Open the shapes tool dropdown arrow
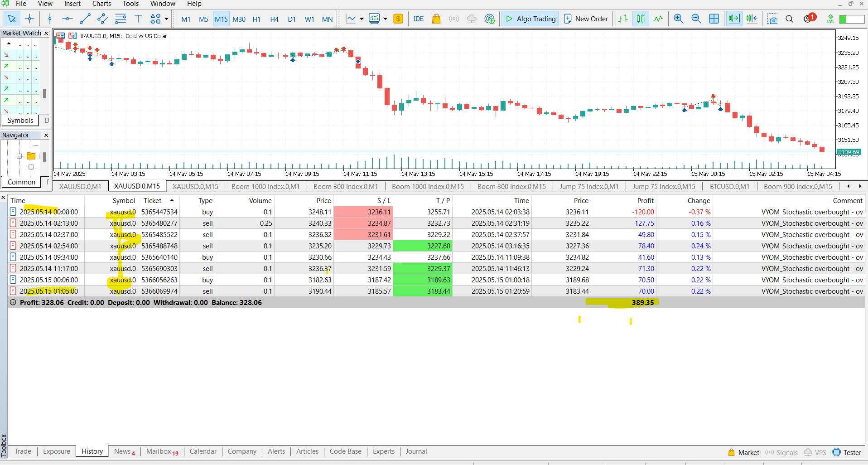This screenshot has height=465, width=868. click(x=166, y=19)
